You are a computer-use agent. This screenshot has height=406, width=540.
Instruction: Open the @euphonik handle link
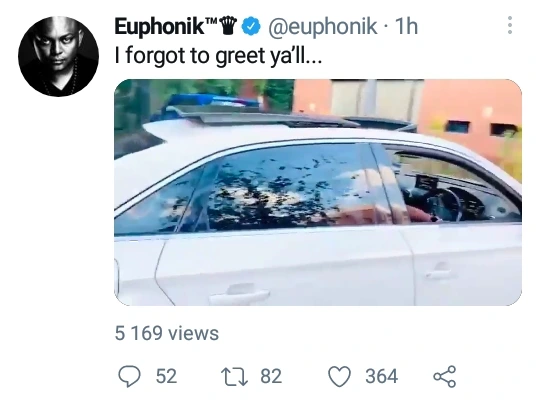pos(322,27)
